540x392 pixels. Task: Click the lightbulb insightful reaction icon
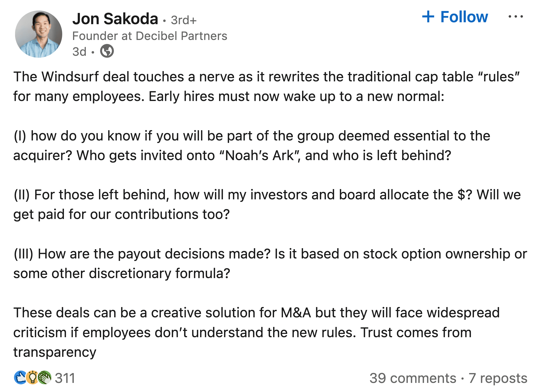click(33, 378)
